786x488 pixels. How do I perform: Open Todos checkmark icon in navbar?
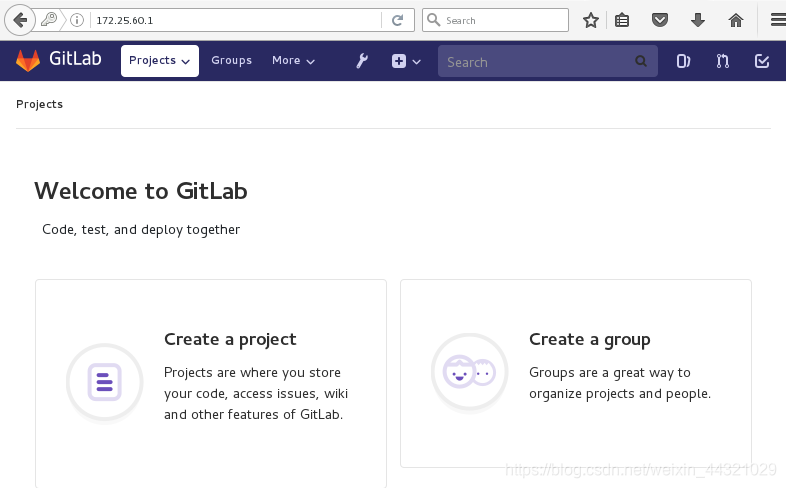pyautogui.click(x=762, y=61)
